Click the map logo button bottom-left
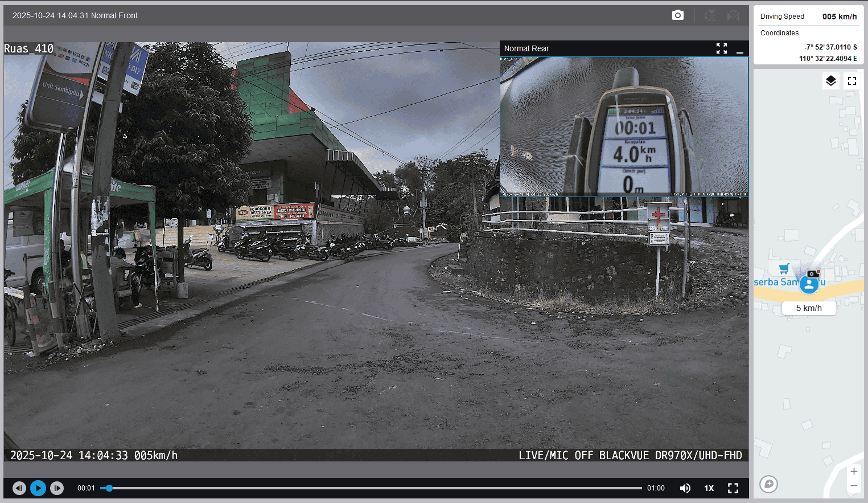 (x=768, y=484)
